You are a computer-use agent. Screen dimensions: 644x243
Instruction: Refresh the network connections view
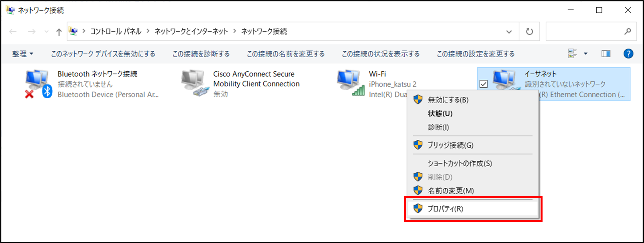point(529,32)
